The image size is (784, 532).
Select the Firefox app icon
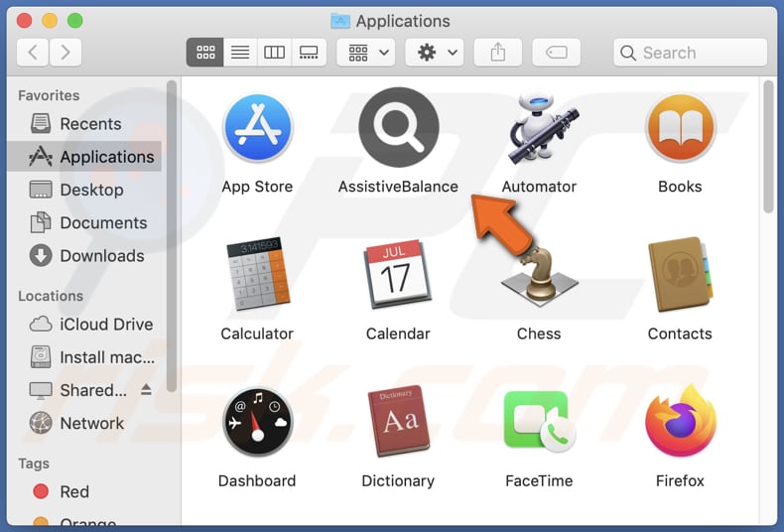click(681, 421)
